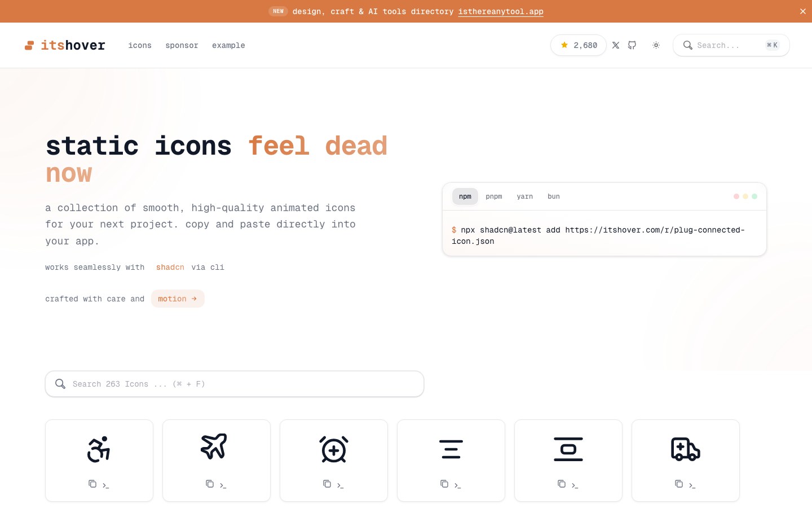Click the airplane icon card
Image resolution: width=812 pixels, height=508 pixels.
[217, 460]
